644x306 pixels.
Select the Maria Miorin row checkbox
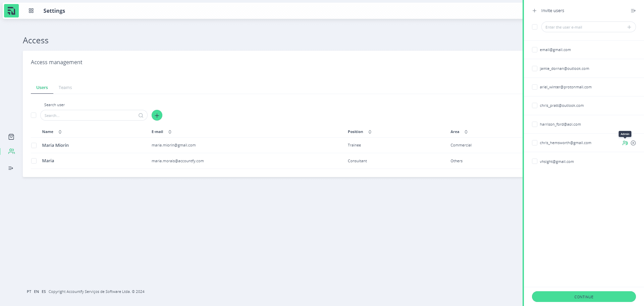point(34,145)
